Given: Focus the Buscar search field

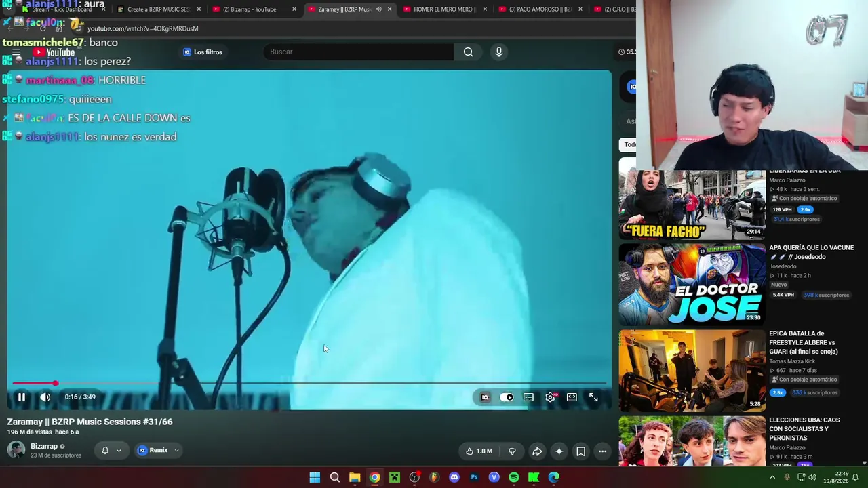Looking at the screenshot, I should (x=358, y=52).
